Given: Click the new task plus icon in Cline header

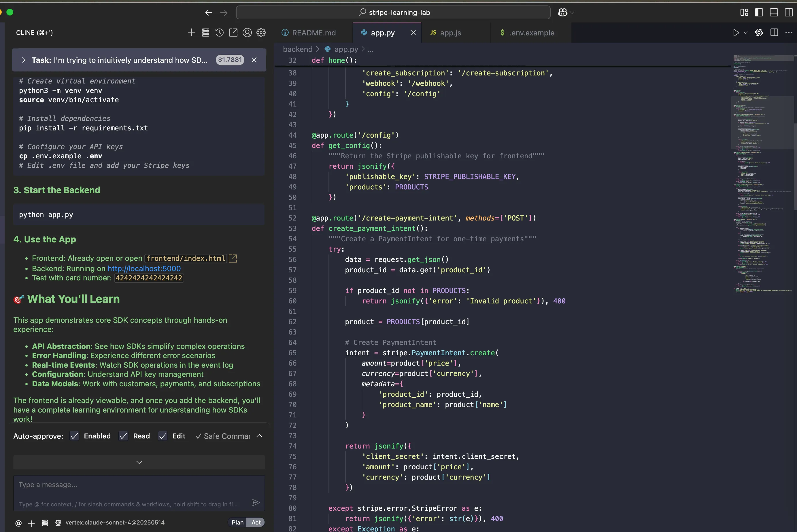Looking at the screenshot, I should pyautogui.click(x=191, y=33).
